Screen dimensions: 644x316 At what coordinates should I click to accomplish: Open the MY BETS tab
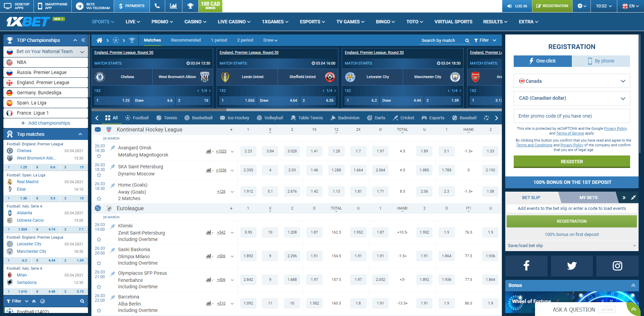pos(589,197)
